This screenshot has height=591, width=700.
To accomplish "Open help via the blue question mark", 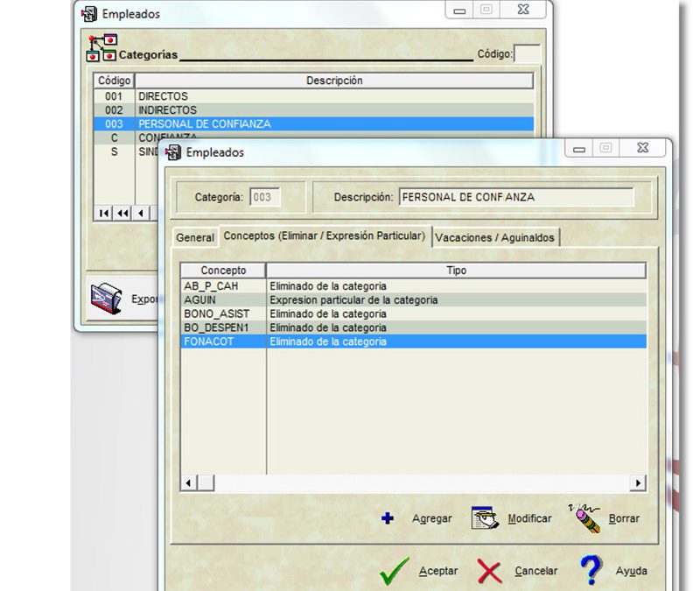I will (591, 570).
